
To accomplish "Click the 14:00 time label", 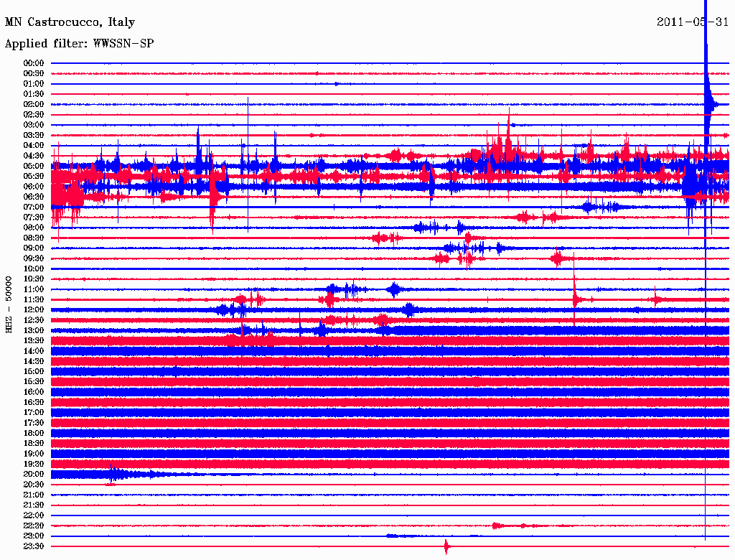I will 34,351.
